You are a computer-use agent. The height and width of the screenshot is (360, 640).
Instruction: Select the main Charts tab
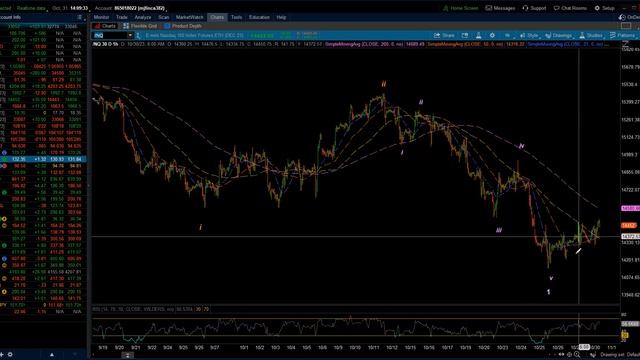click(217, 17)
